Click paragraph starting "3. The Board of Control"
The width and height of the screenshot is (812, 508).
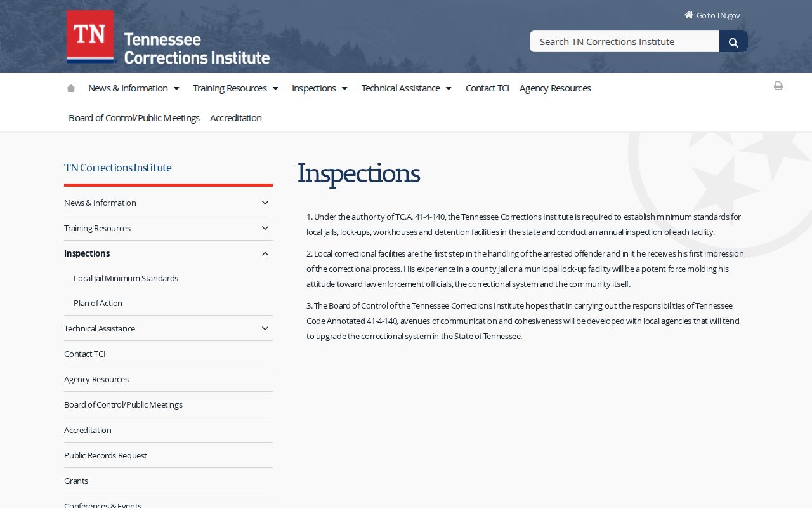click(x=523, y=321)
